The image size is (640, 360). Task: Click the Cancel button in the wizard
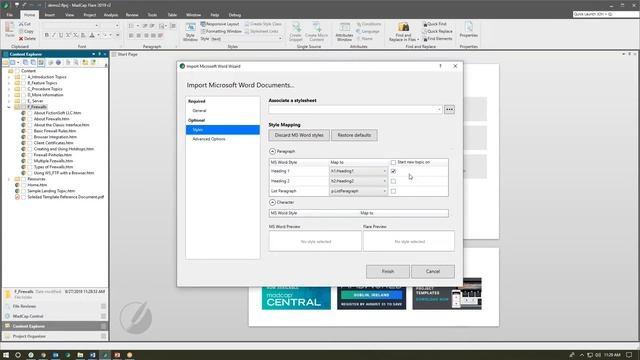coord(433,271)
